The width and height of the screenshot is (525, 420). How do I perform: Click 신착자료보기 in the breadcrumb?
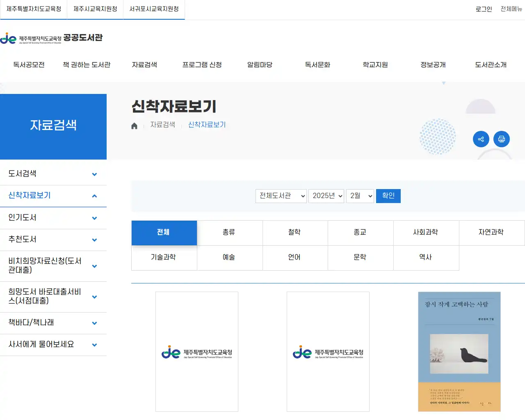pyautogui.click(x=207, y=125)
